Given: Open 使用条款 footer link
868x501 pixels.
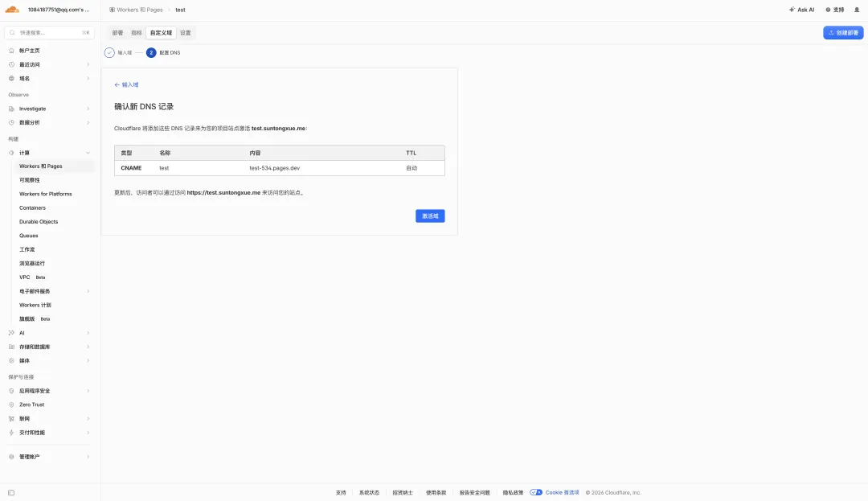Looking at the screenshot, I should click(436, 493).
